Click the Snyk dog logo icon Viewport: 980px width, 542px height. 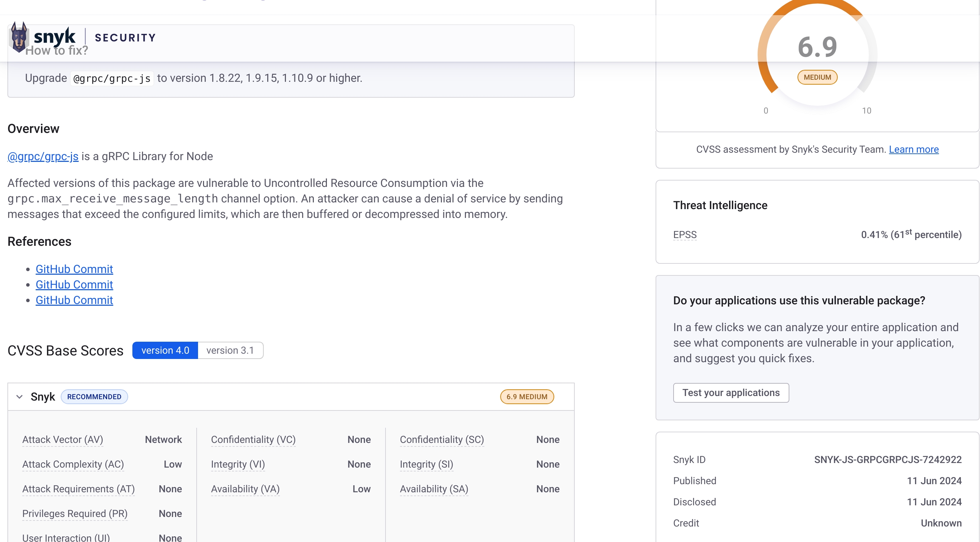click(x=19, y=37)
